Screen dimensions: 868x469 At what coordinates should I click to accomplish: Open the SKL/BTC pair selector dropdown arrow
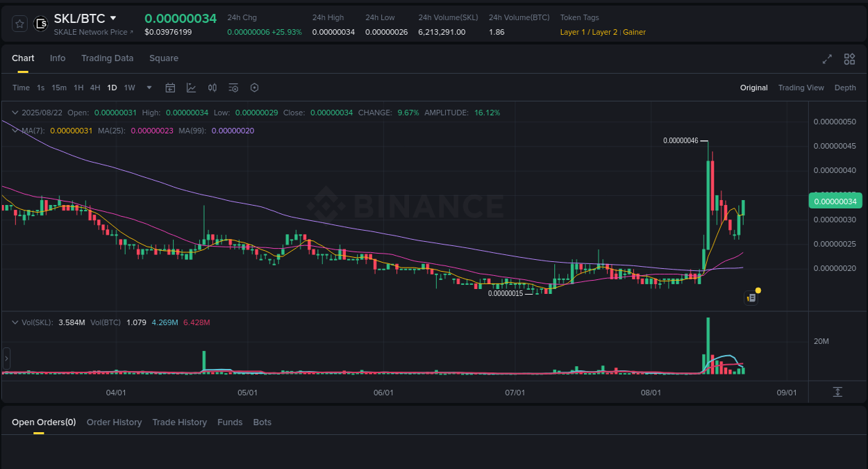pyautogui.click(x=113, y=18)
